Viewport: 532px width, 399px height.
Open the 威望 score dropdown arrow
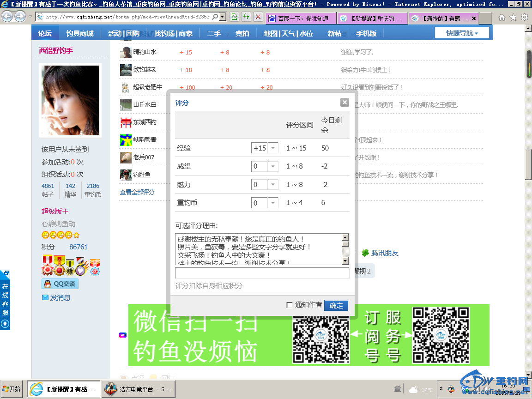(273, 166)
